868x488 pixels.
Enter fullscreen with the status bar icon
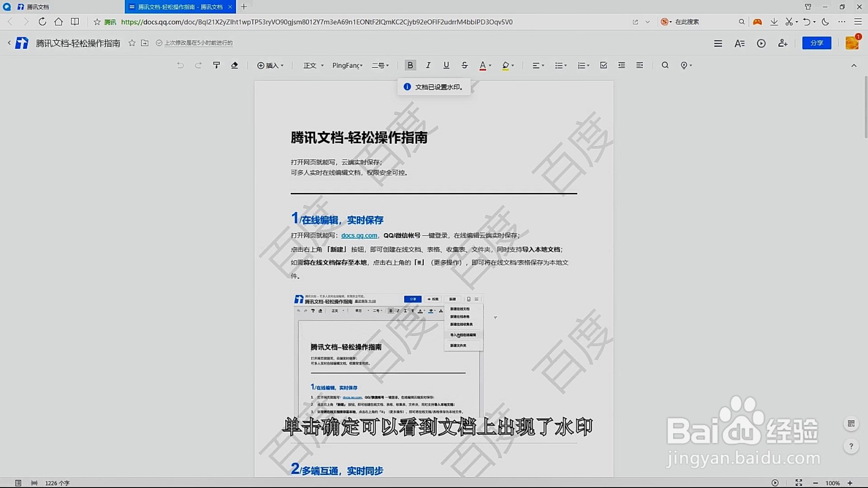pyautogui.click(x=799, y=483)
